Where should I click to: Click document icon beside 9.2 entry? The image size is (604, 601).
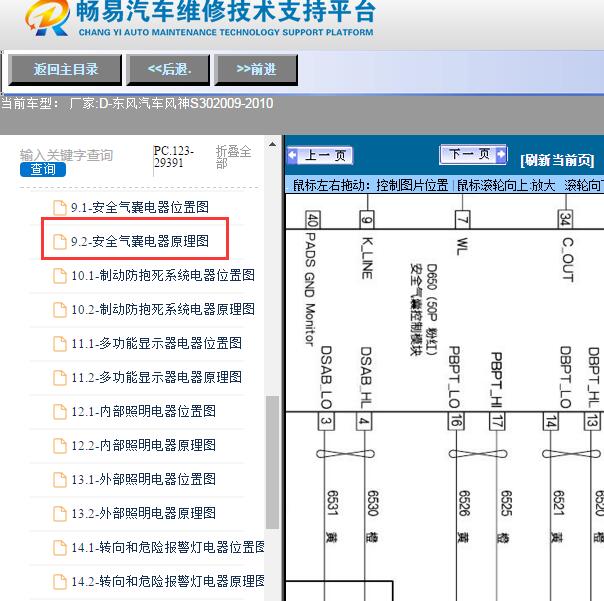click(60, 242)
